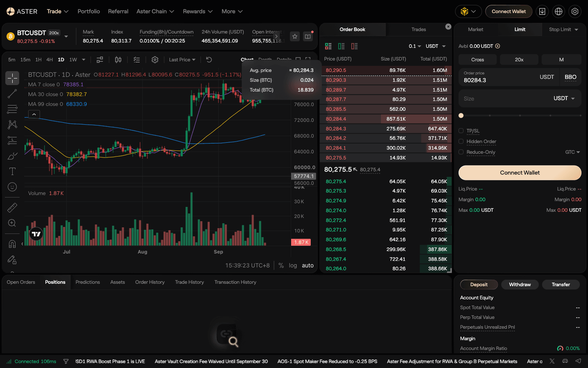Viewport: 588px width, 368px height.
Task: Toggle percent scale on chart
Action: 281,265
